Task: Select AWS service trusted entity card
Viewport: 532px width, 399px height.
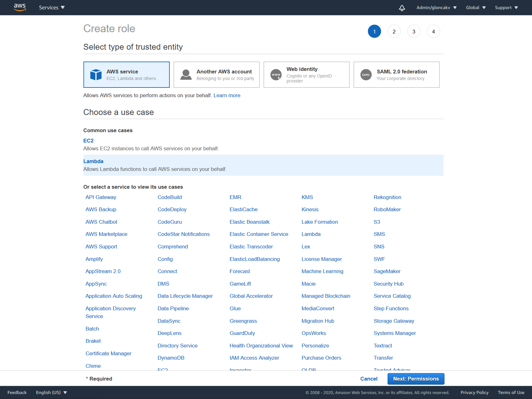Action: pos(127,75)
